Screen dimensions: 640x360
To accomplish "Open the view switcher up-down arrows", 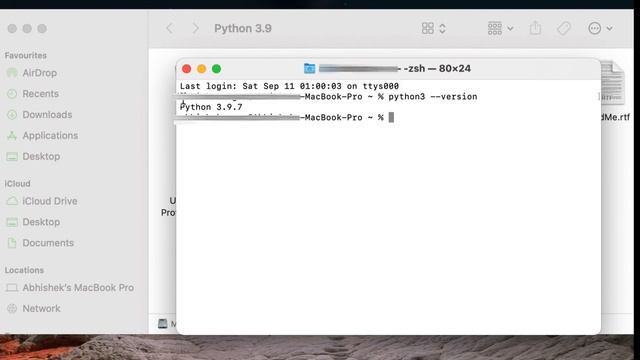I will tap(442, 28).
